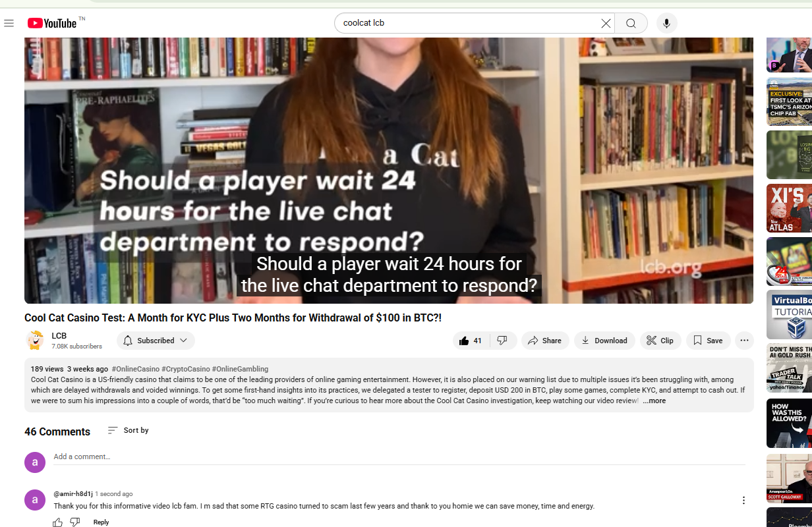Open the TSMC Arizona chip fab video thumbnail
Image resolution: width=812 pixels, height=527 pixels.
click(789, 102)
